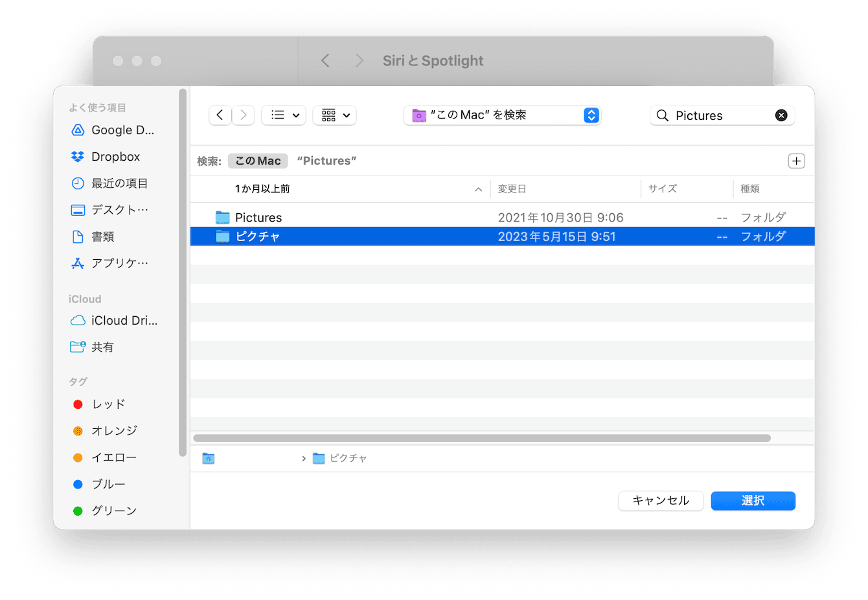Click date 2021年10月30日 9:06
The width and height of the screenshot is (868, 600).
pyautogui.click(x=560, y=218)
